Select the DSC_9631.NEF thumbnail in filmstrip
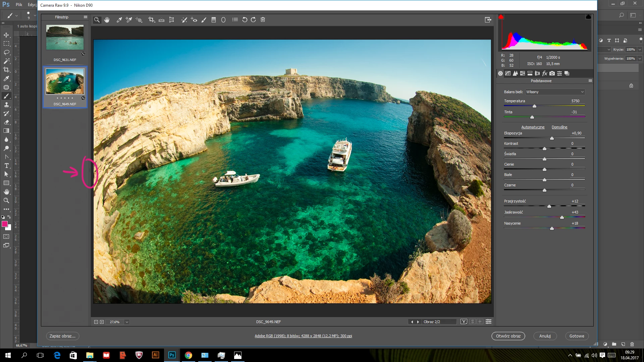This screenshot has width=644, height=362. pos(65,38)
